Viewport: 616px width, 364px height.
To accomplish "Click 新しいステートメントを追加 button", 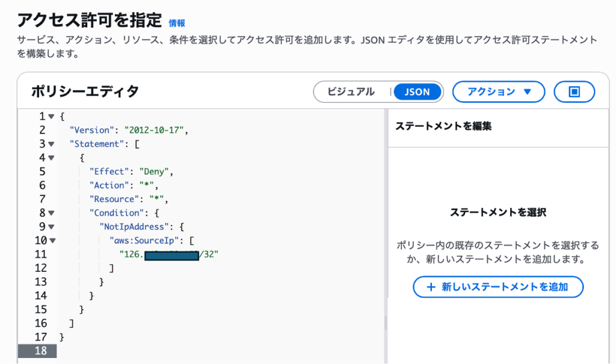I will [498, 287].
